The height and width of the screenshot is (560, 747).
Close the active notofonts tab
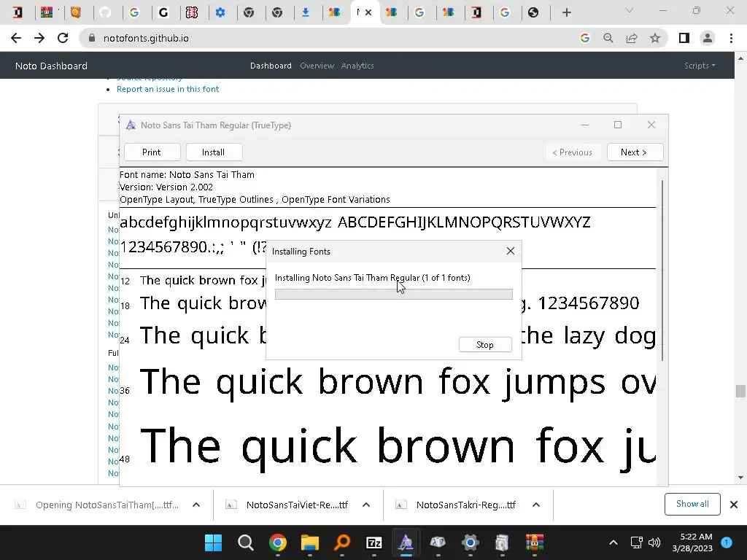(368, 12)
